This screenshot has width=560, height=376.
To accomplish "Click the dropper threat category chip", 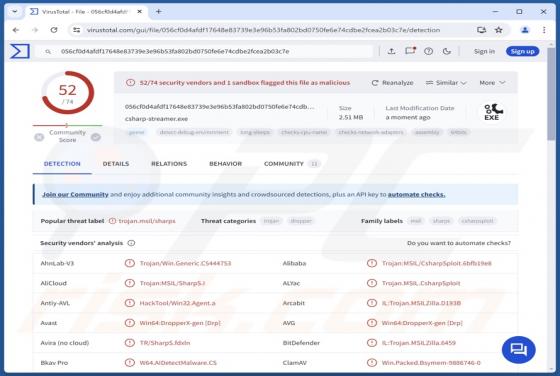I will pyautogui.click(x=301, y=221).
